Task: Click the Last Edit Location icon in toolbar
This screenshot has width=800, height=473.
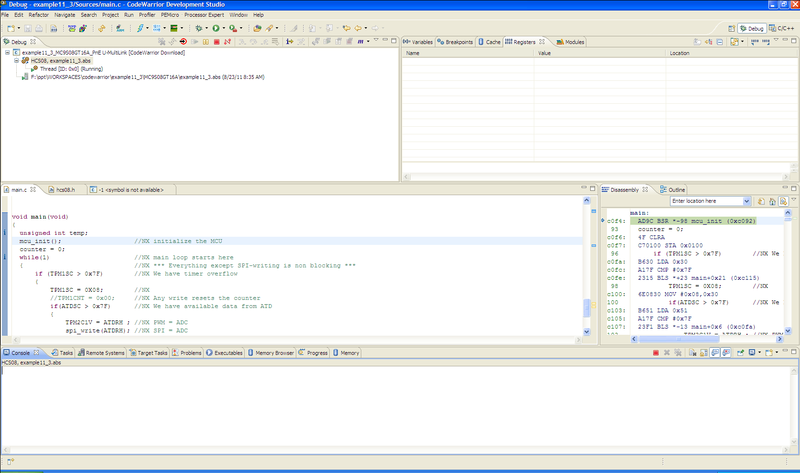Action: click(346, 29)
